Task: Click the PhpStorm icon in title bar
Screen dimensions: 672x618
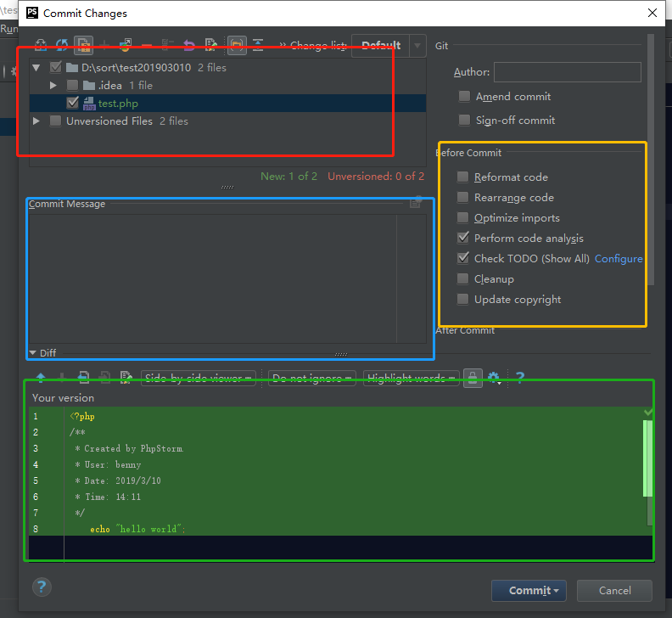Action: [x=32, y=13]
